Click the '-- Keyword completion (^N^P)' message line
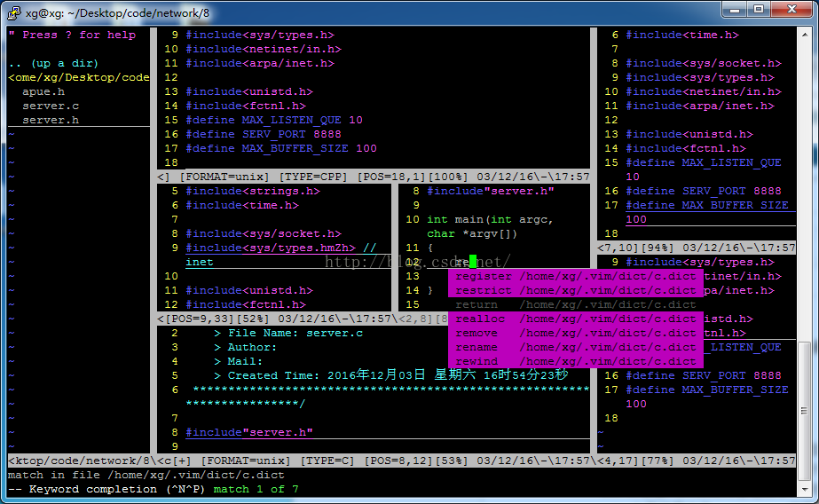Screen dimensions: 819x504 click(x=153, y=490)
